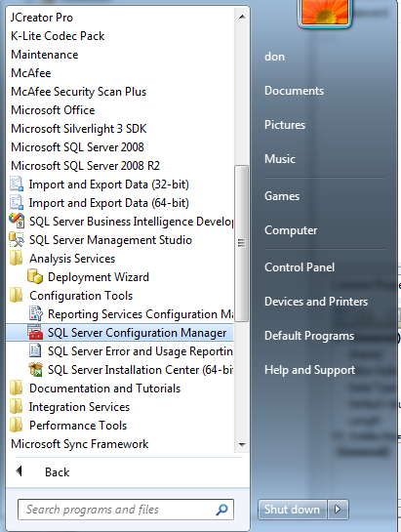Open Control Panel
The height and width of the screenshot is (532, 401).
coord(300,267)
